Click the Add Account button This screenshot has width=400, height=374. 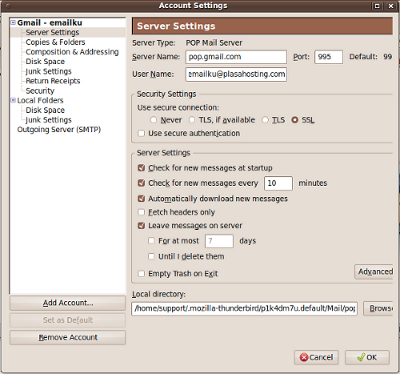tap(68, 303)
